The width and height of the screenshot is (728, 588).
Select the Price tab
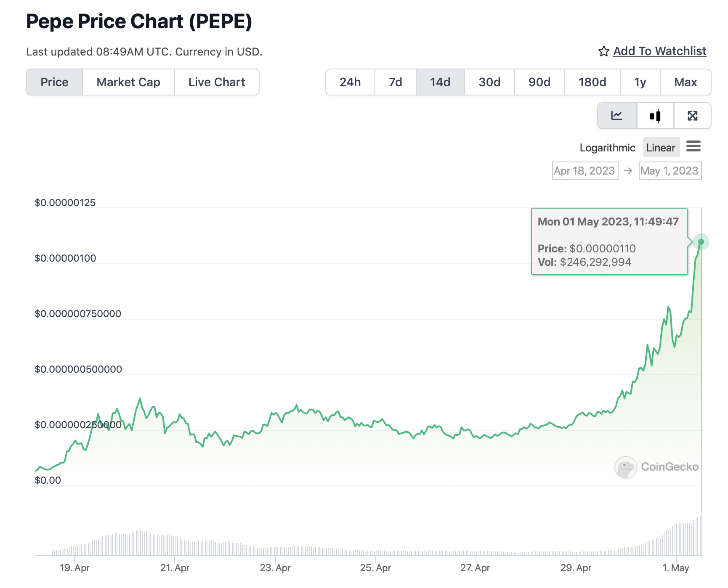[x=55, y=82]
